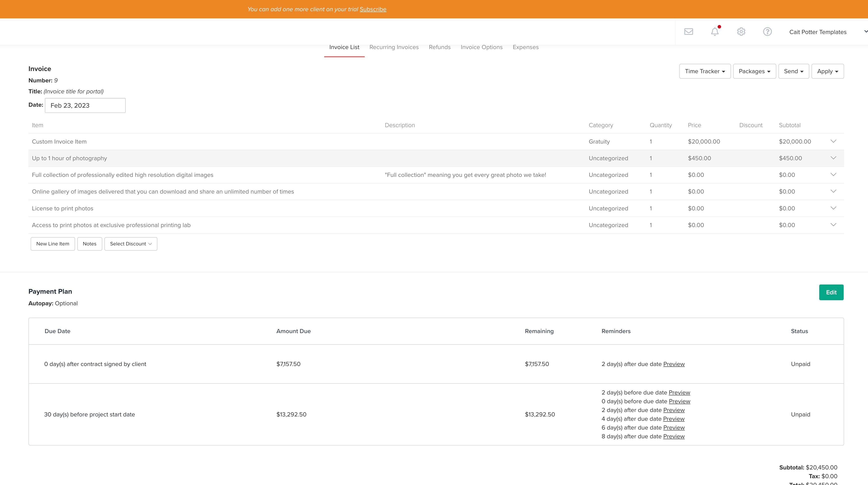The width and height of the screenshot is (868, 485).
Task: Click the New Line Item button
Action: [53, 244]
